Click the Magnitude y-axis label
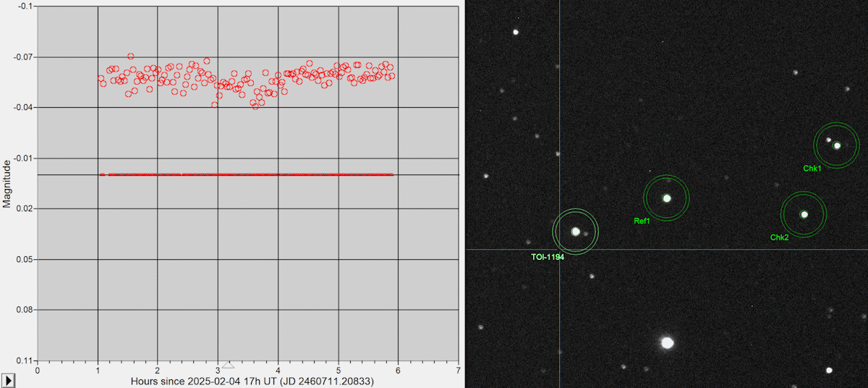Viewport: 868px width, 388px height. (x=7, y=185)
